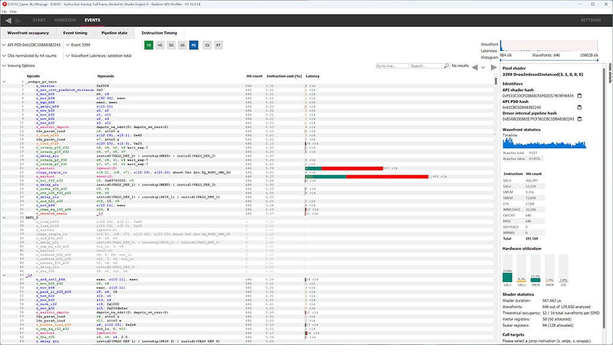Image resolution: width=613 pixels, height=364 pixels.
Task: Toggle the HS hull shader stage
Action: coord(160,45)
